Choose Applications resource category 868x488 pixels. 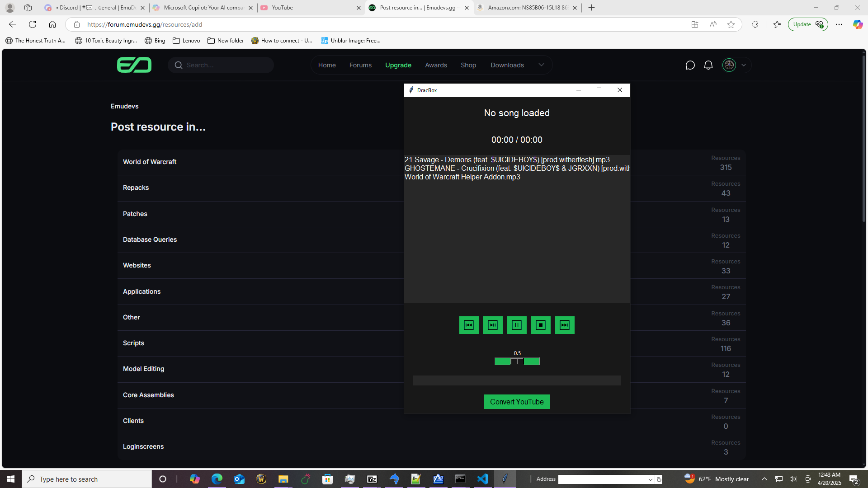(142, 291)
